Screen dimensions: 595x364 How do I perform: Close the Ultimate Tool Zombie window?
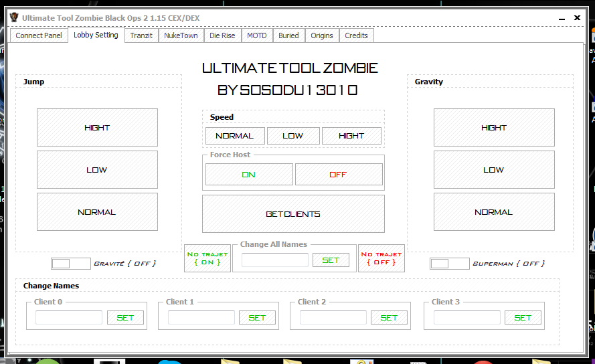point(577,17)
